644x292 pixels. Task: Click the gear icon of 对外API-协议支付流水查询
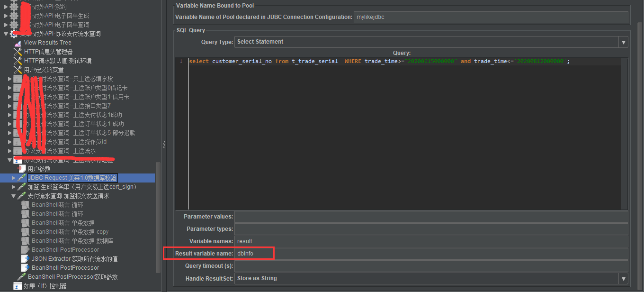14,34
